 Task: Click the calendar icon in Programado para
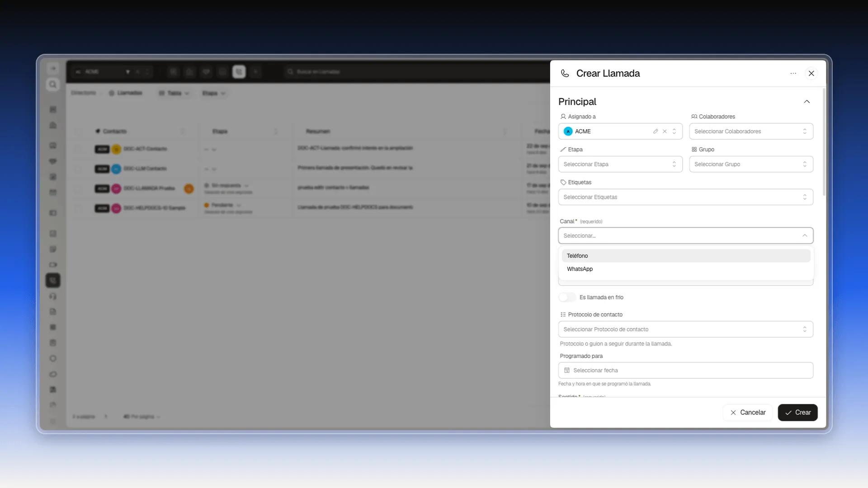(567, 371)
